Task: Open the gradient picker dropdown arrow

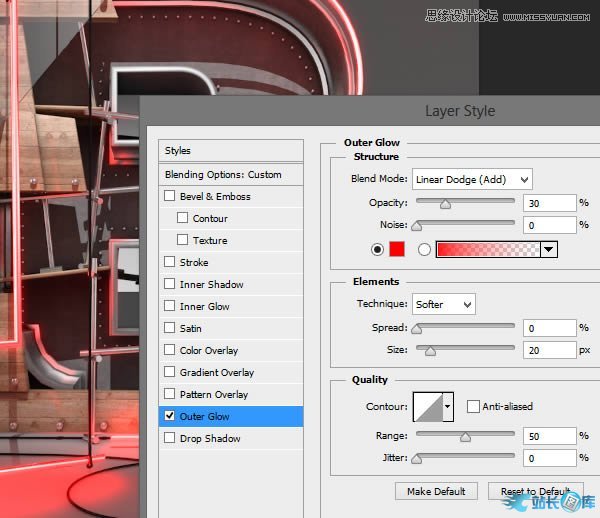Action: pos(548,249)
